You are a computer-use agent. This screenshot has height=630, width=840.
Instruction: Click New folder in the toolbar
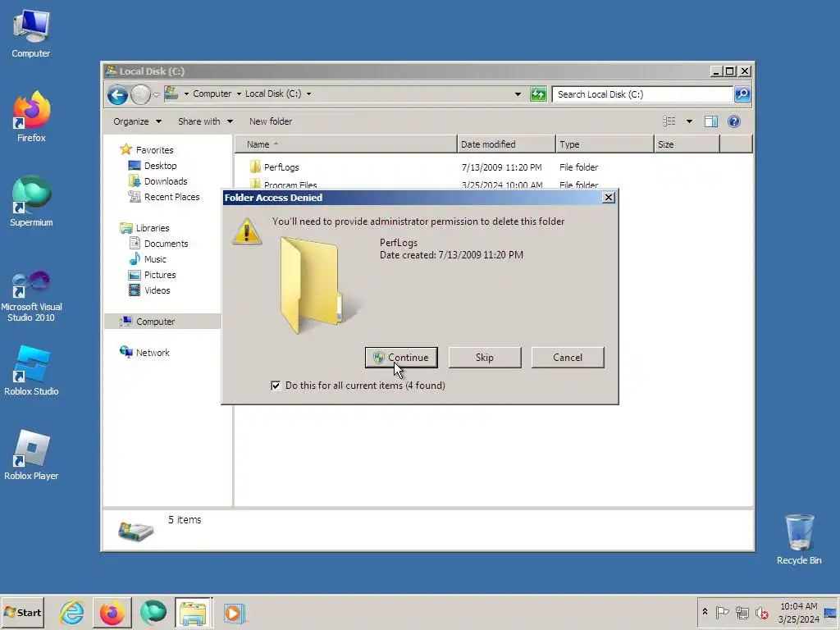271,121
